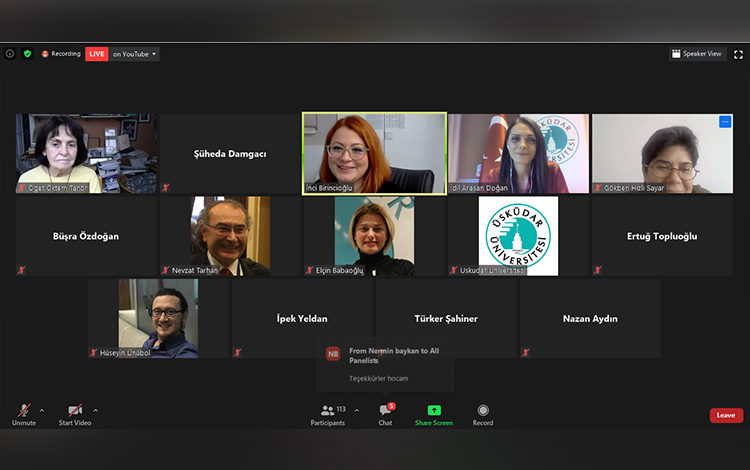
Task: Select Nevzat Tarhan's video tile
Action: [x=230, y=236]
